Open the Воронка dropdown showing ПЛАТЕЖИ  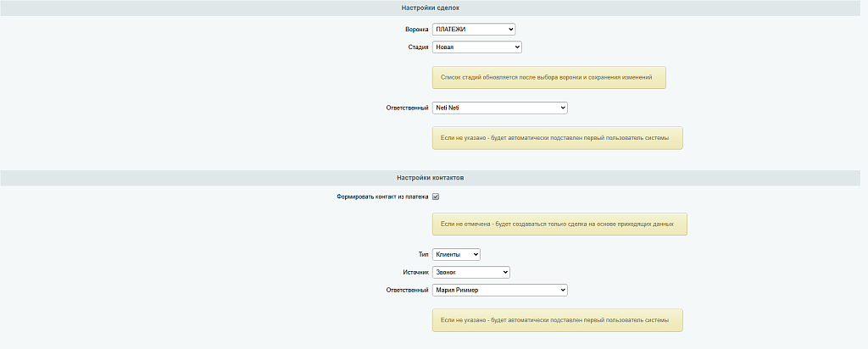coord(474,30)
